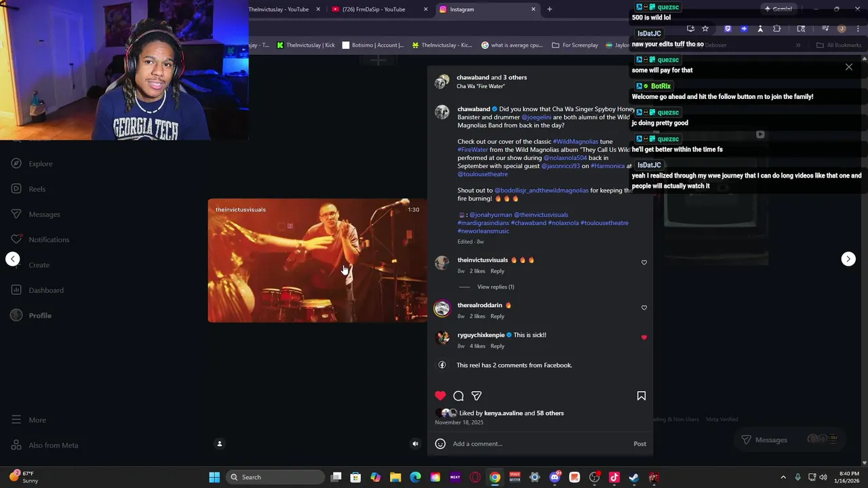Open Notifications in the Instagram sidebar
This screenshot has height=488, width=868.
(x=40, y=239)
